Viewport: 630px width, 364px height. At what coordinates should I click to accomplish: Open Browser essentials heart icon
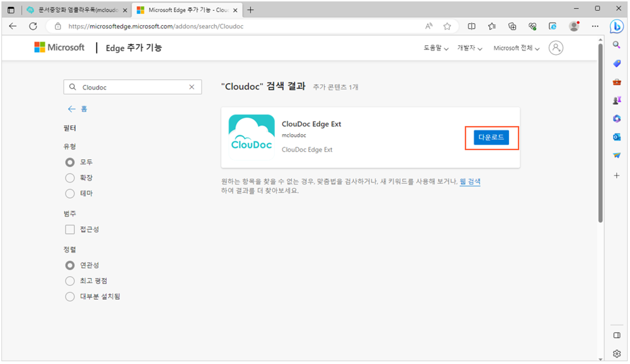click(533, 26)
